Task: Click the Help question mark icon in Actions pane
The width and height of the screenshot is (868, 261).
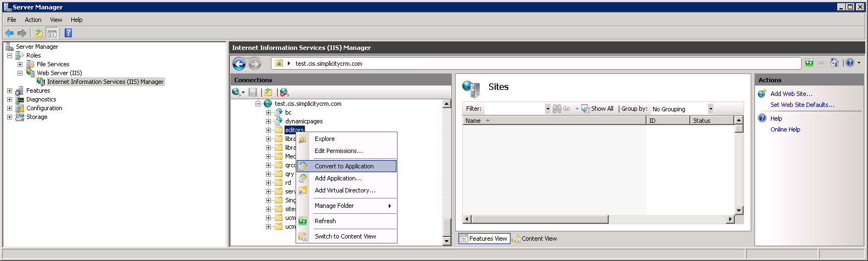Action: [762, 118]
